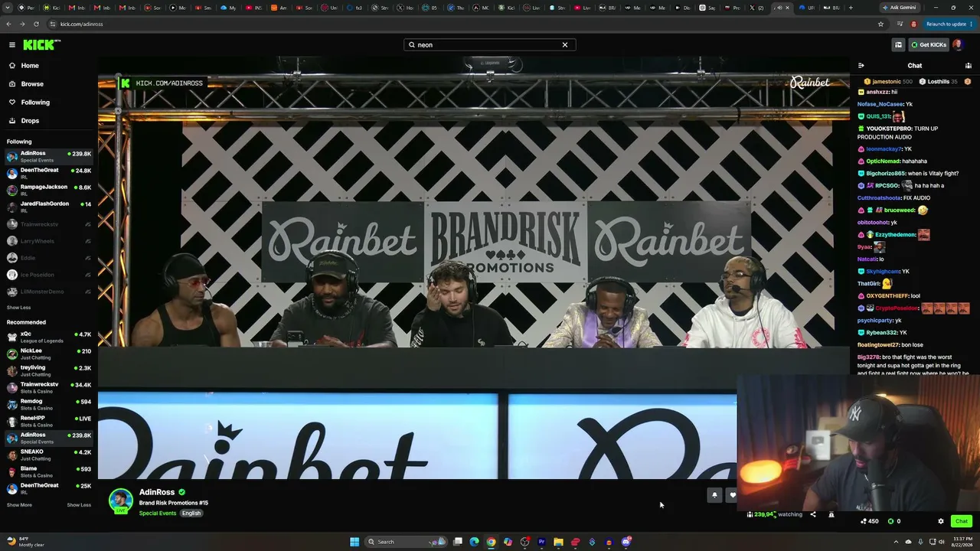Share the stream using share icon
Image resolution: width=980 pixels, height=551 pixels.
(x=813, y=515)
